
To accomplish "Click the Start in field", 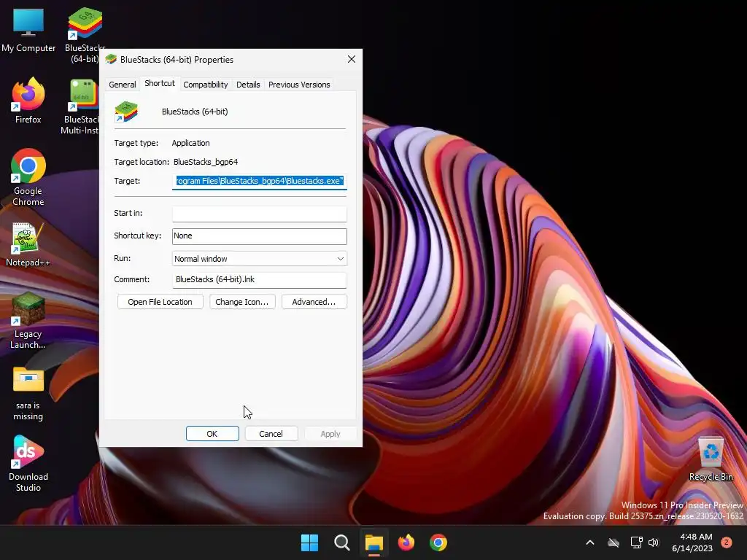I will tap(260, 214).
